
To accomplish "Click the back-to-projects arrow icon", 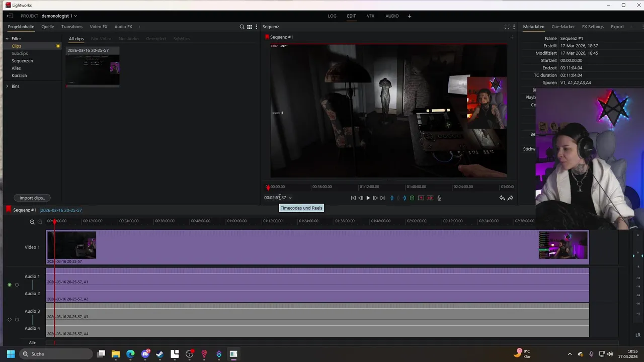I will [10, 16].
